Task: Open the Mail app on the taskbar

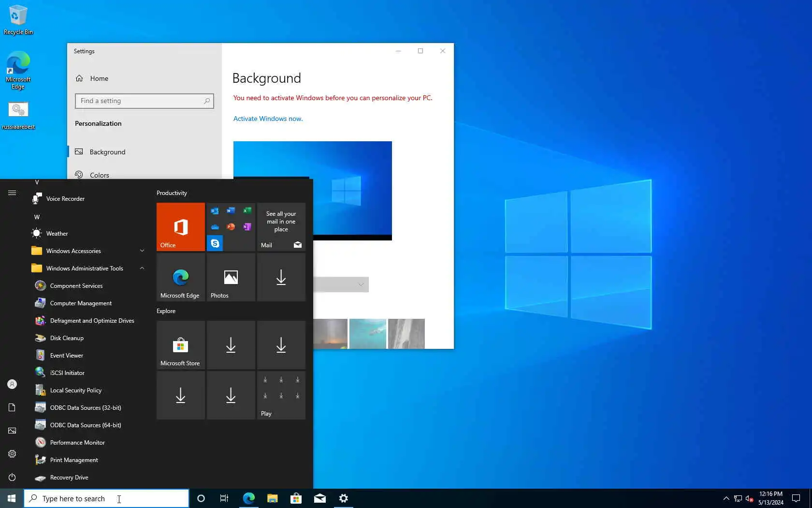Action: 319,498
